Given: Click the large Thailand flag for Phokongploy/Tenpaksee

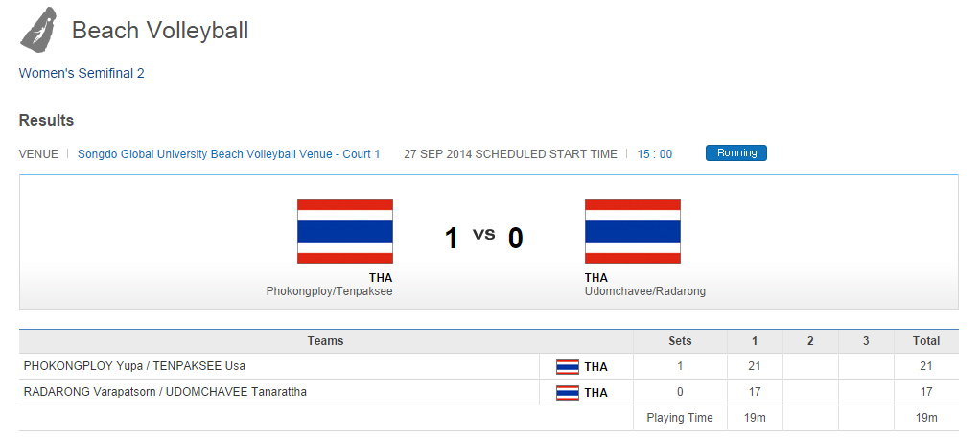Looking at the screenshot, I should tap(344, 231).
